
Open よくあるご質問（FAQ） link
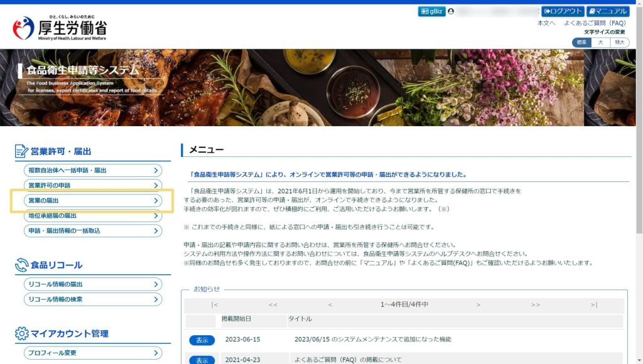594,23
